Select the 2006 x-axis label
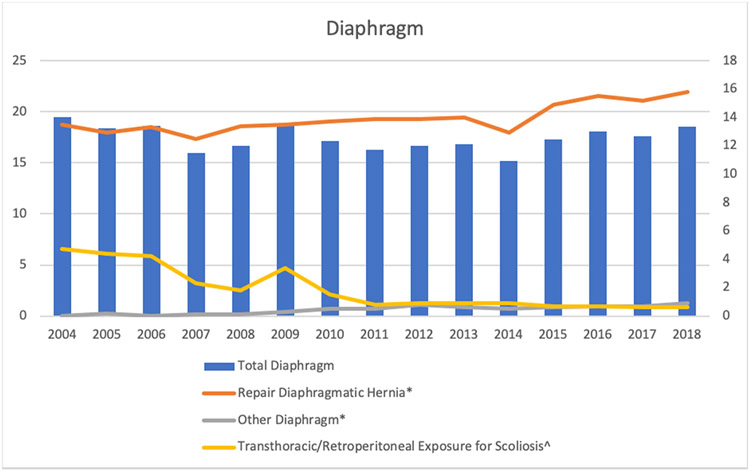Screen dimensions: 750x471 tap(151, 334)
